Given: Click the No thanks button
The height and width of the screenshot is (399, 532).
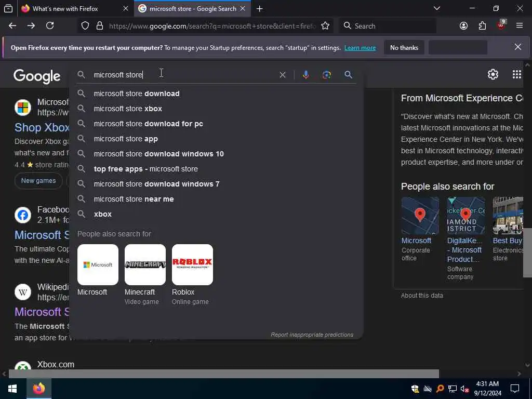Looking at the screenshot, I should (x=404, y=48).
